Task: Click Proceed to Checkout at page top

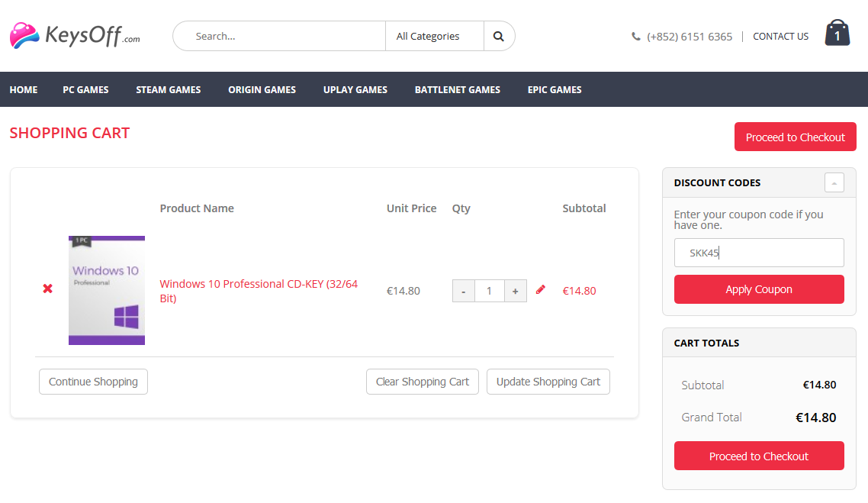Action: tap(795, 137)
